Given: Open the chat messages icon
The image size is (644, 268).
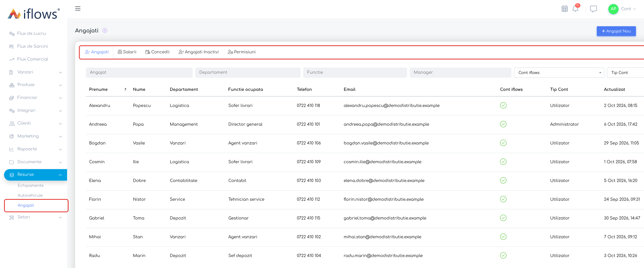Looking at the screenshot, I should tap(593, 9).
